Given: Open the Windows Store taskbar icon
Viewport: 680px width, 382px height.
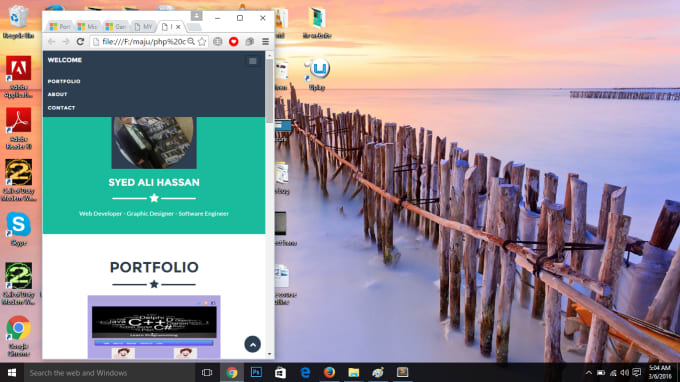Looking at the screenshot, I should pos(280,372).
